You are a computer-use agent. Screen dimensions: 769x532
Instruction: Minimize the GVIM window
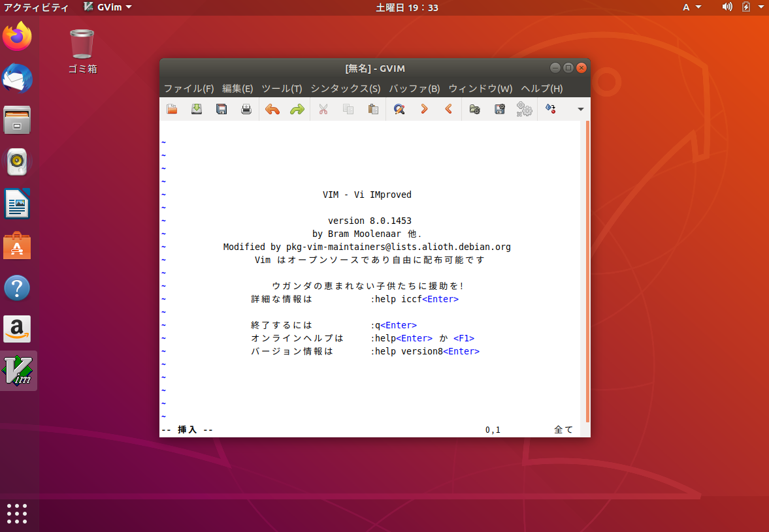click(555, 68)
